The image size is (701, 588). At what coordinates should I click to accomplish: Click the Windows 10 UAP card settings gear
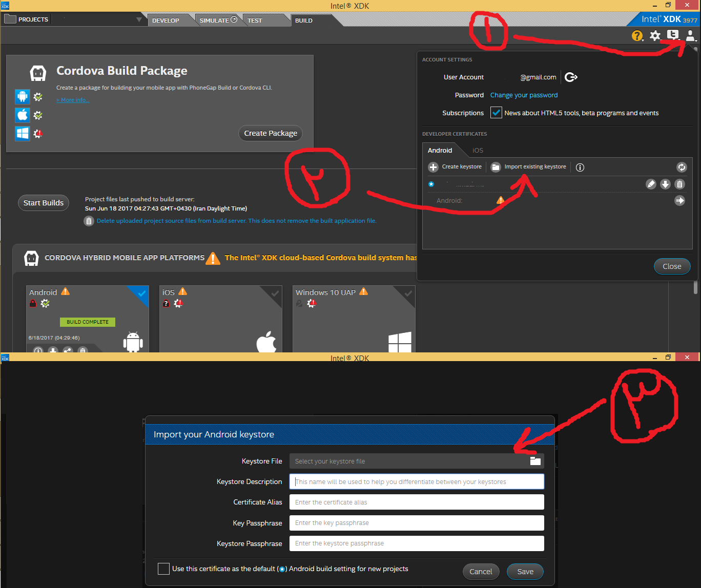click(312, 303)
